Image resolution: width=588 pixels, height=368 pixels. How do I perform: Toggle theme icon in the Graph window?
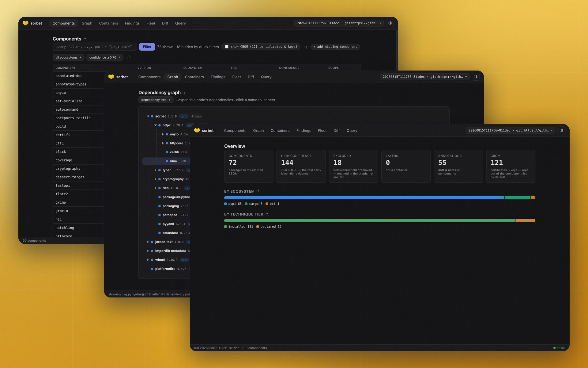click(476, 77)
